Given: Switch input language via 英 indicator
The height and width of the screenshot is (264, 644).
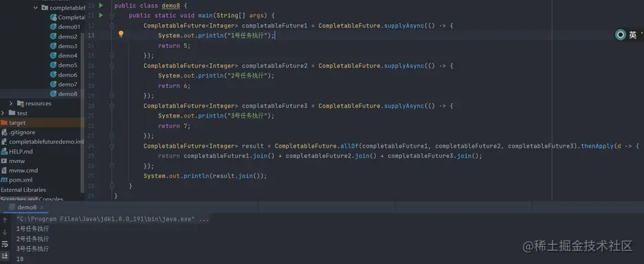Looking at the screenshot, I should click(632, 35).
